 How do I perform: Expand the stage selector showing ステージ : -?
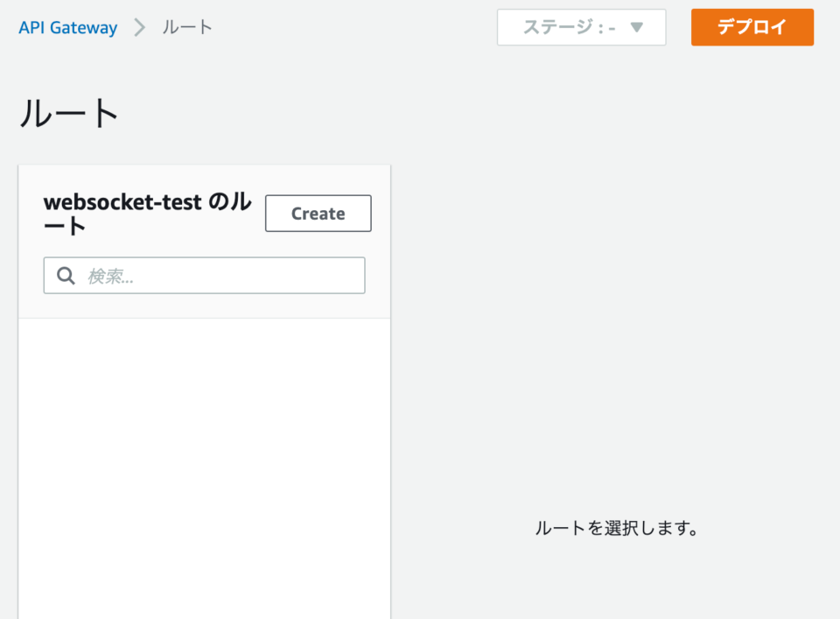pyautogui.click(x=581, y=27)
